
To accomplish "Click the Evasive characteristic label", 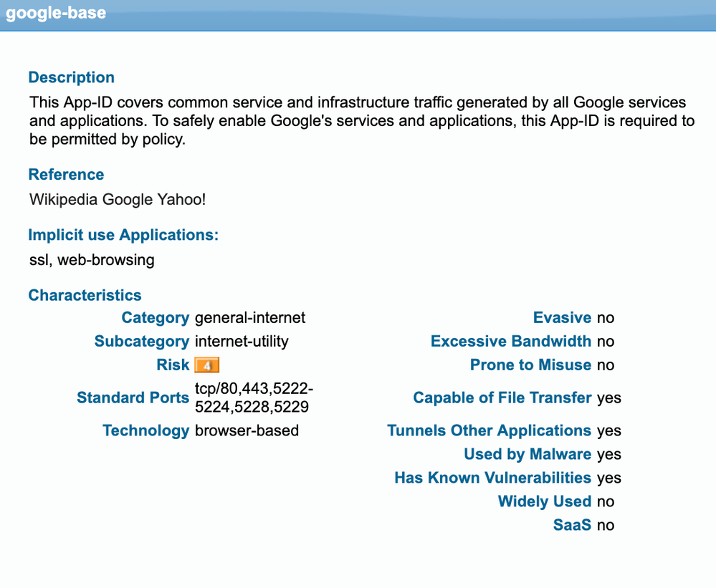I will pos(562,318).
